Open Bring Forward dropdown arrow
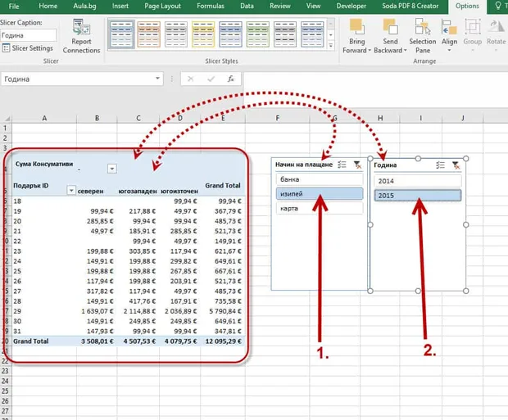508x420 pixels. point(370,51)
